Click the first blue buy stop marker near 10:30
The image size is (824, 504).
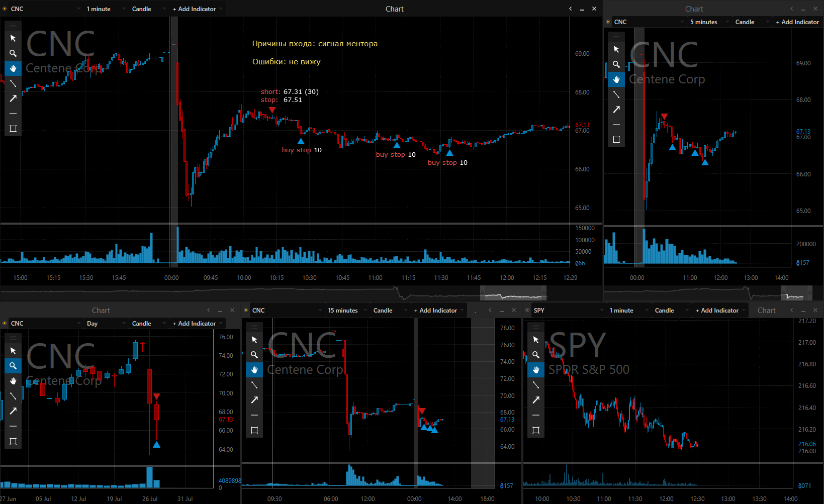[301, 141]
